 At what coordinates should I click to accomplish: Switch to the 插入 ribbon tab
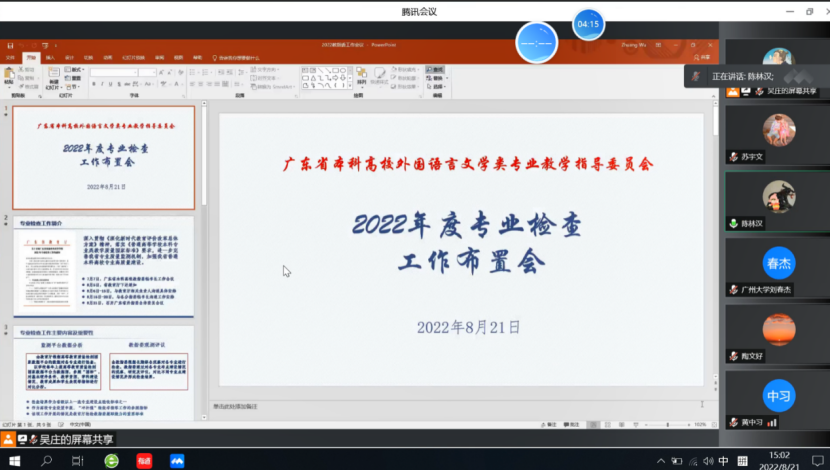coord(51,57)
